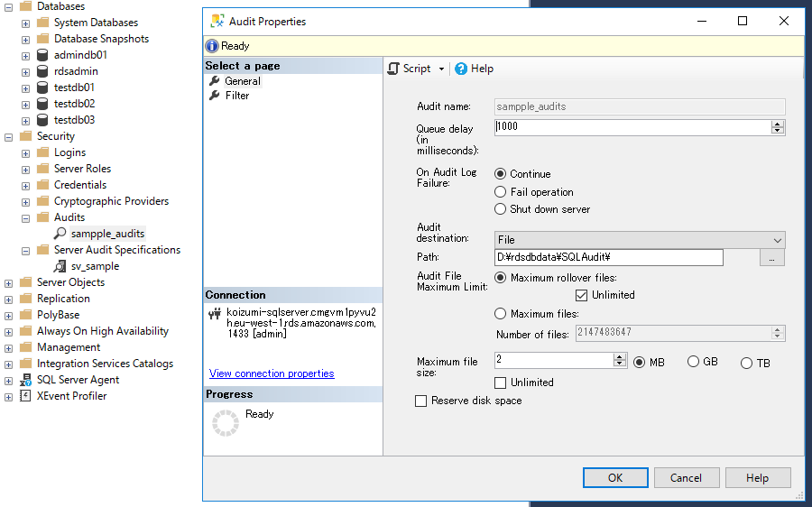
Task: Click the SQL Server Agent icon
Action: tap(26, 380)
